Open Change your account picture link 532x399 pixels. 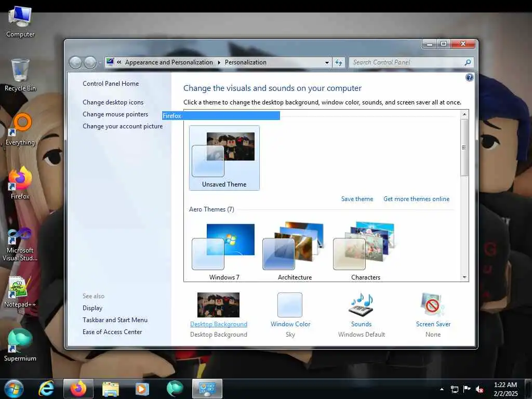[123, 126]
